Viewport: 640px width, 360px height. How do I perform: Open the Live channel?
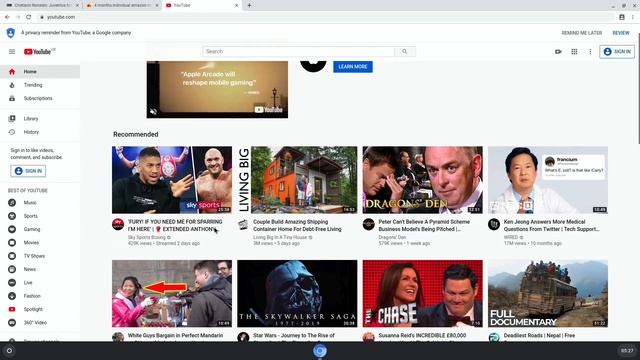(x=40, y=282)
